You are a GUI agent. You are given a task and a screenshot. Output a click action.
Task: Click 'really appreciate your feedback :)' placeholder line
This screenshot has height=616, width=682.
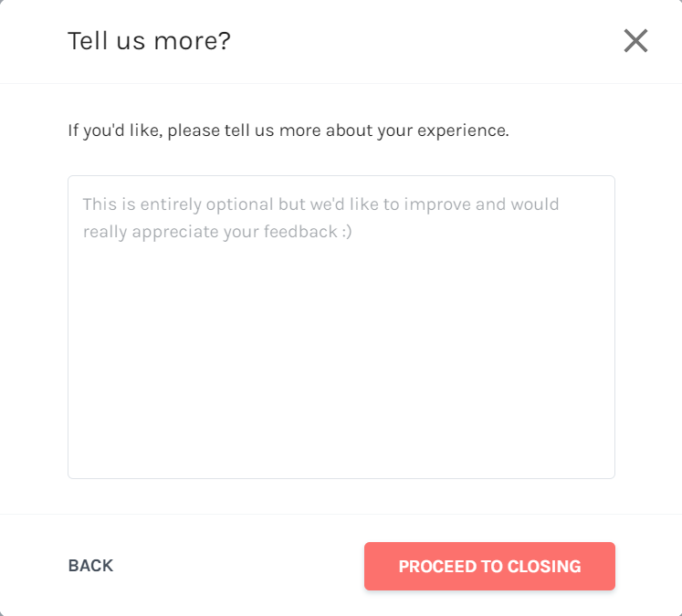tap(217, 232)
